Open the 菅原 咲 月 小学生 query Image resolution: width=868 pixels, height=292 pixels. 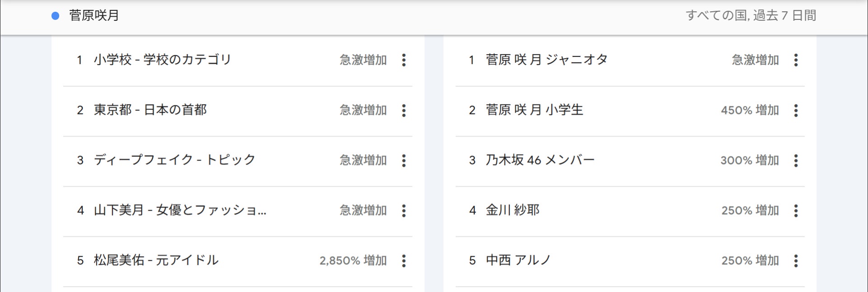coord(534,110)
